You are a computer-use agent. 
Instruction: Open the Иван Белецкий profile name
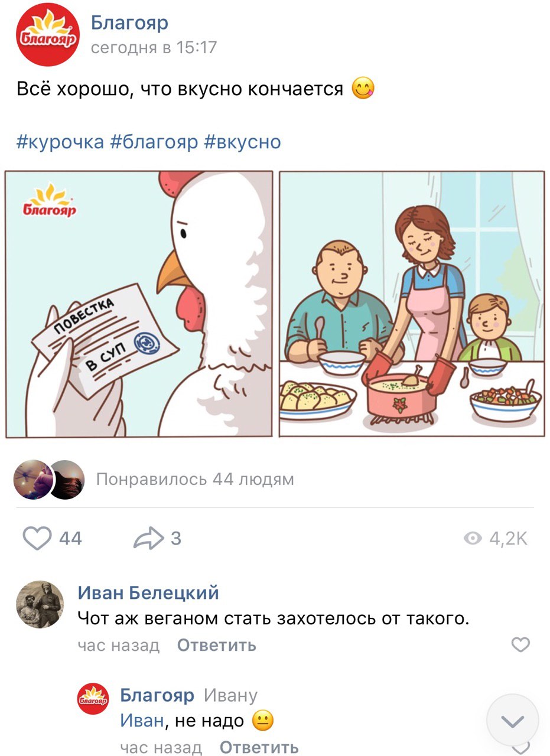(x=148, y=592)
